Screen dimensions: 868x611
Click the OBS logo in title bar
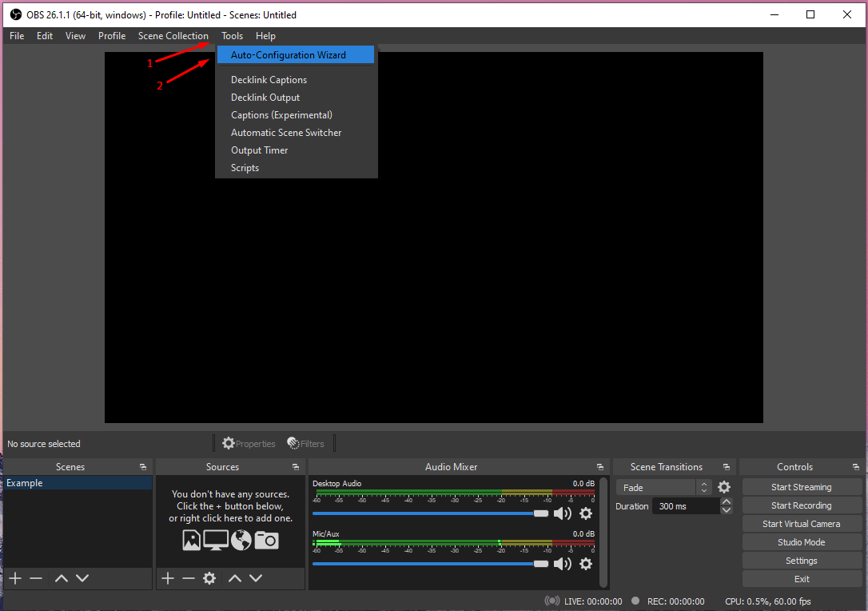[16, 14]
